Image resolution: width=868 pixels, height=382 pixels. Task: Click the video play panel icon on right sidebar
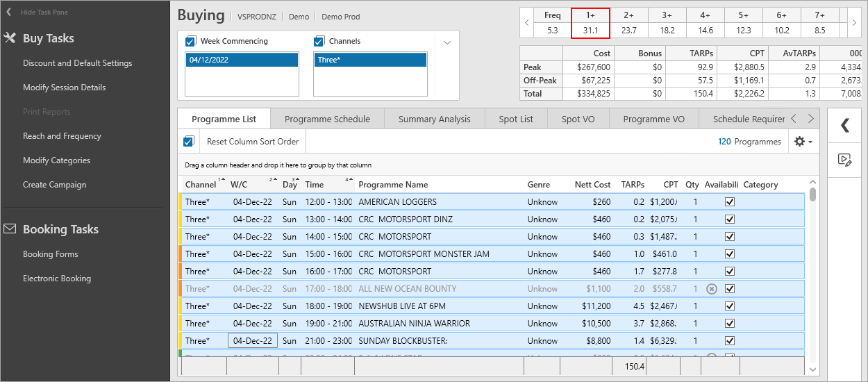click(x=844, y=159)
